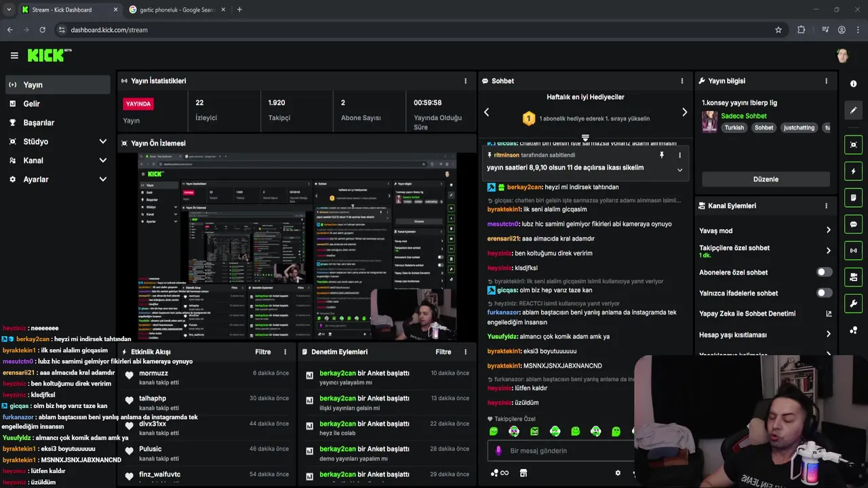
Task: Open the shop icon below chat input
Action: [524, 473]
